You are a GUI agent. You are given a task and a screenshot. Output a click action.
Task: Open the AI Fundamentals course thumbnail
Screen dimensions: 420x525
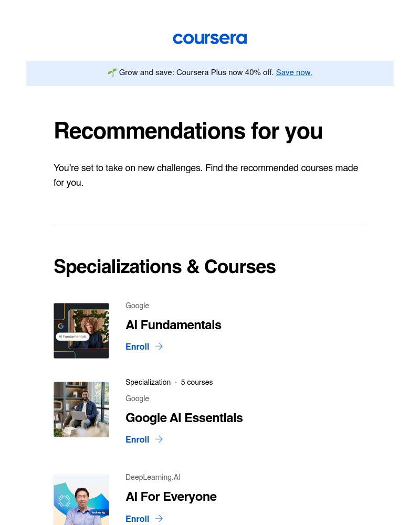pos(81,331)
